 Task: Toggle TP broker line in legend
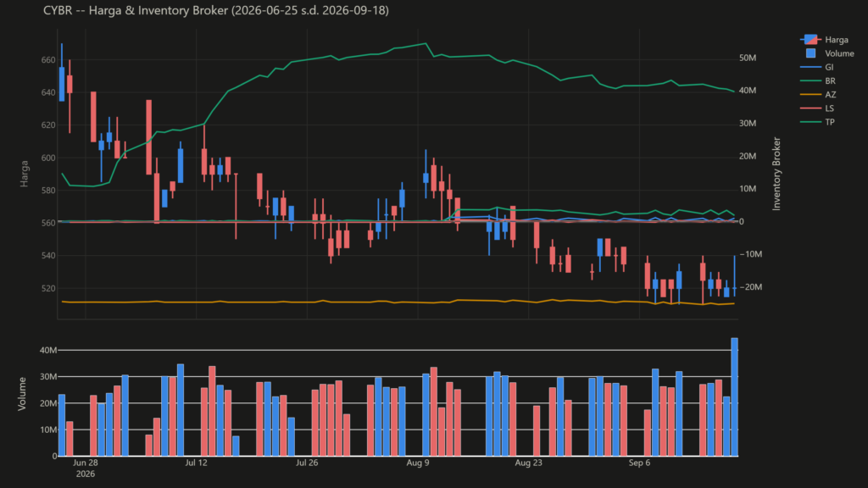(x=817, y=122)
